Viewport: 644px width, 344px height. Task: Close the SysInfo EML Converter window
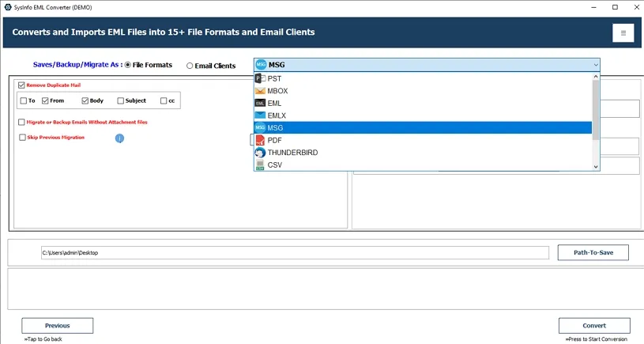point(636,7)
